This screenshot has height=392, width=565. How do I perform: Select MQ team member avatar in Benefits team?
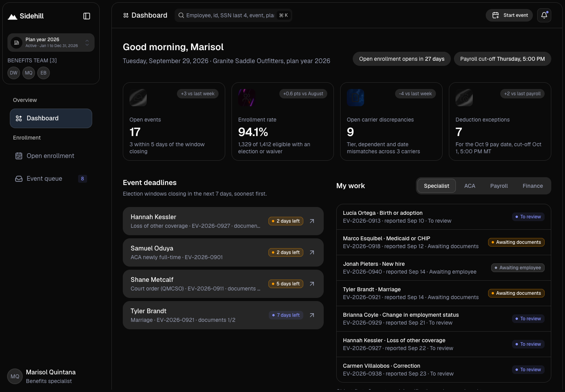[x=29, y=73]
